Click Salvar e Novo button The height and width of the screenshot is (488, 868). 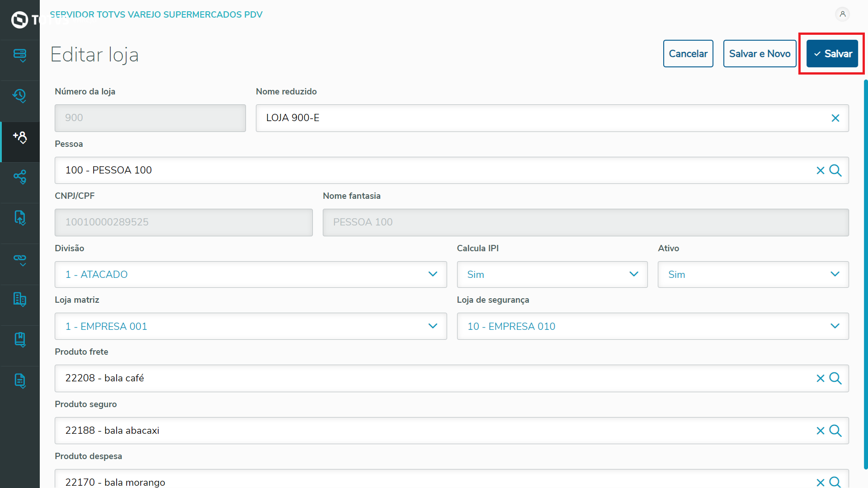pyautogui.click(x=759, y=54)
